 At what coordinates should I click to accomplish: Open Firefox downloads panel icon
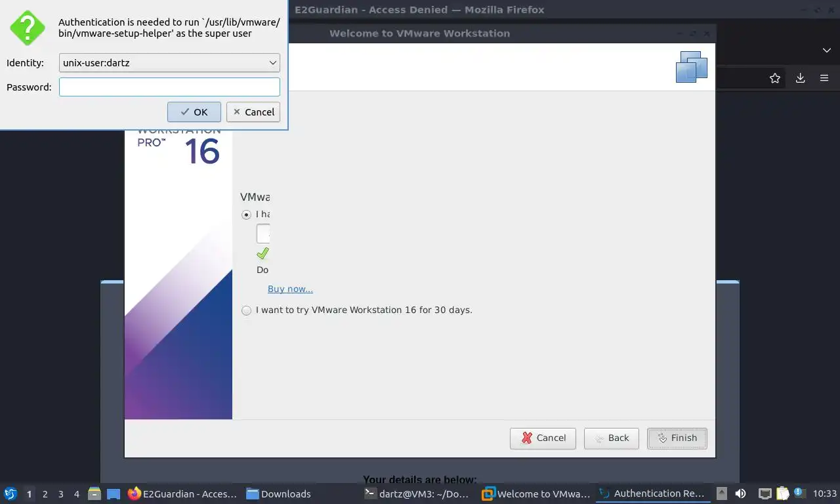click(800, 78)
